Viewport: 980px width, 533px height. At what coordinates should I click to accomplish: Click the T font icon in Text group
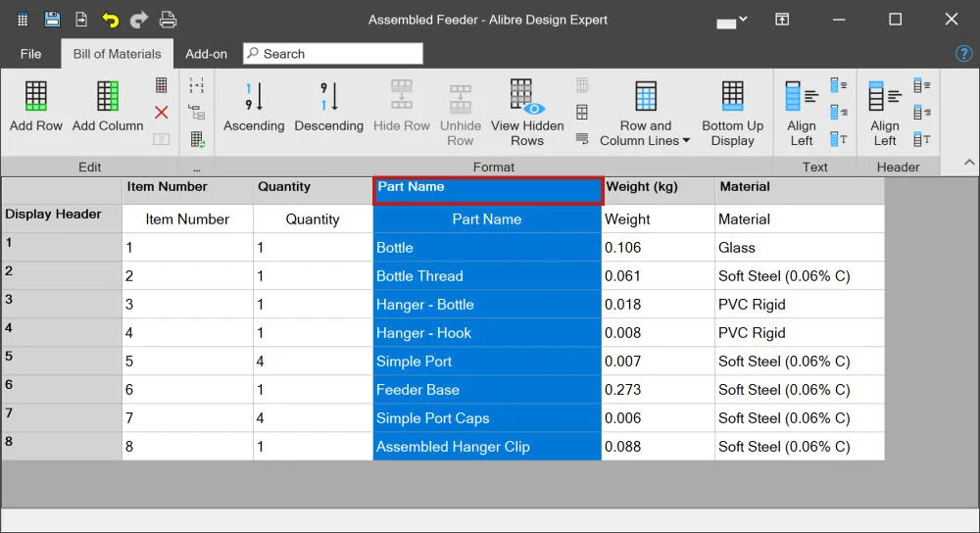(x=839, y=139)
